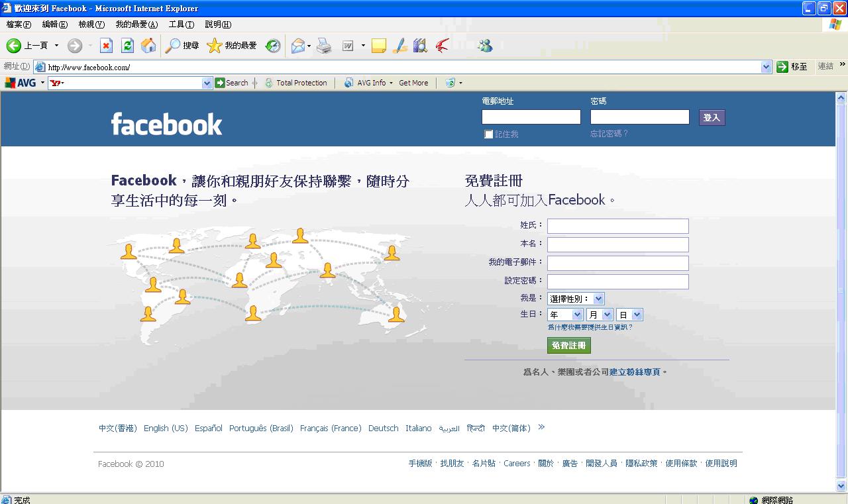
Task: Open browsing history
Action: tap(272, 45)
